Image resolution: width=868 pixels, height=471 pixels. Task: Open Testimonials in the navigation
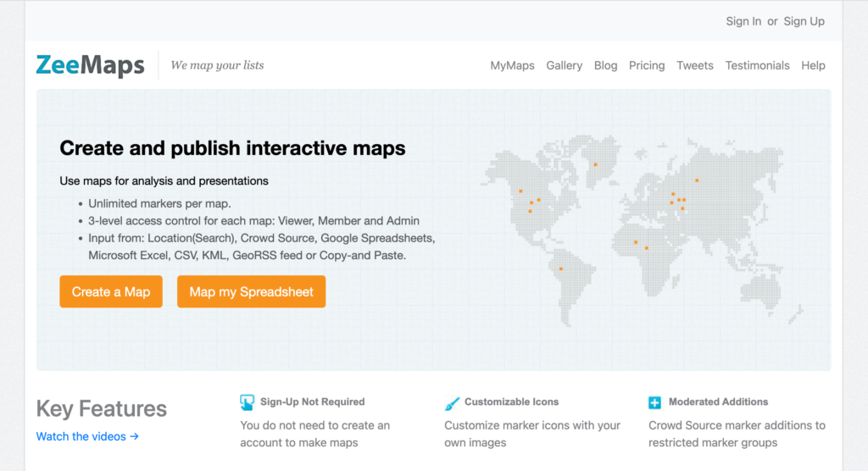tap(757, 65)
